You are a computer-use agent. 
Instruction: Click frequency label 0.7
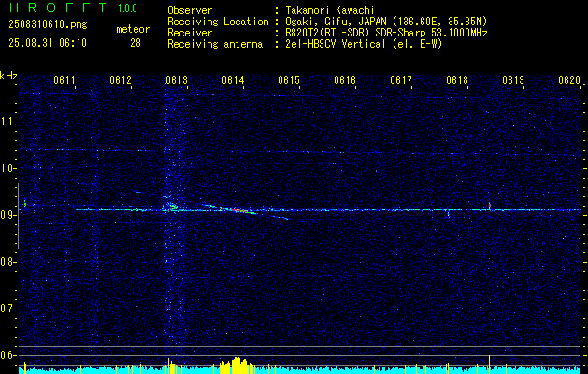tap(7, 309)
